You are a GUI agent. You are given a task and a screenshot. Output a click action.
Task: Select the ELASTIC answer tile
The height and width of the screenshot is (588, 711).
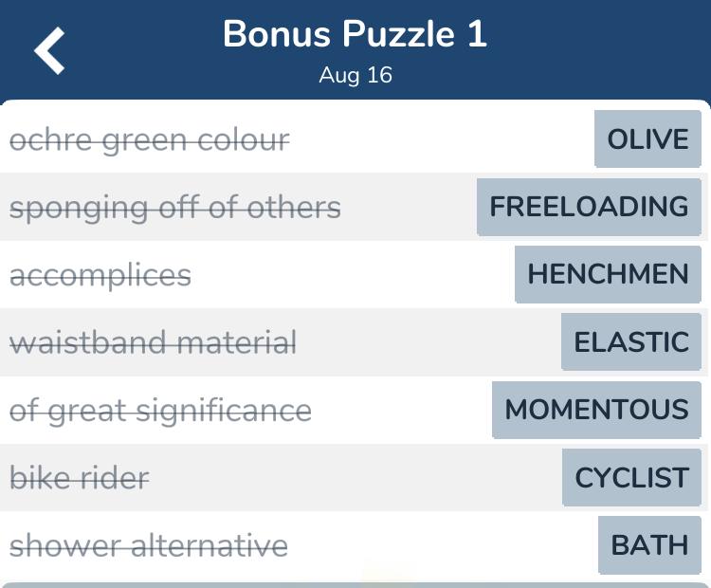tap(630, 341)
